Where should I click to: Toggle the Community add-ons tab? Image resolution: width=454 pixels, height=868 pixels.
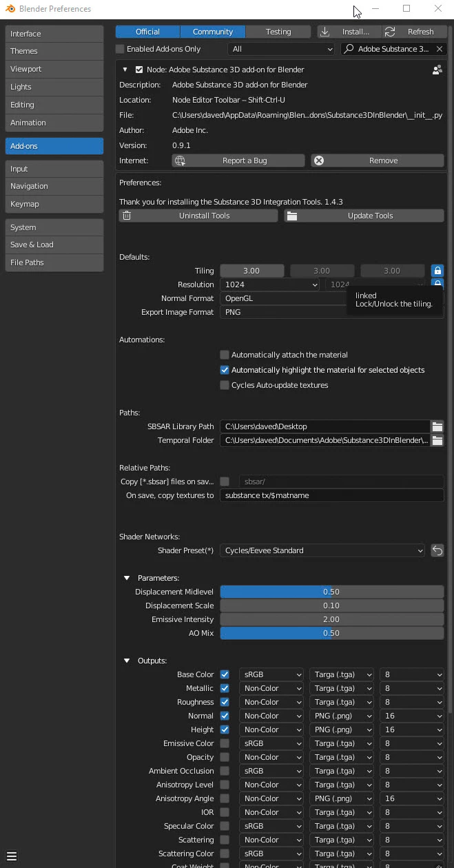tap(213, 32)
